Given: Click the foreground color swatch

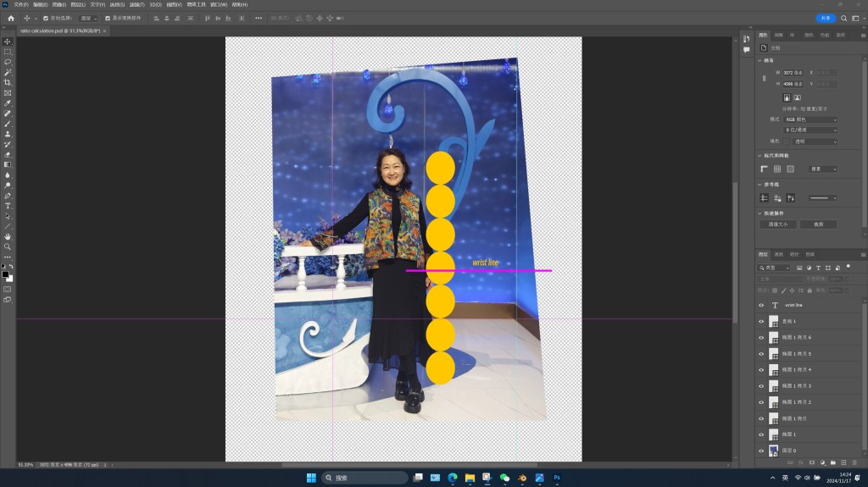Looking at the screenshot, I should [x=6, y=274].
